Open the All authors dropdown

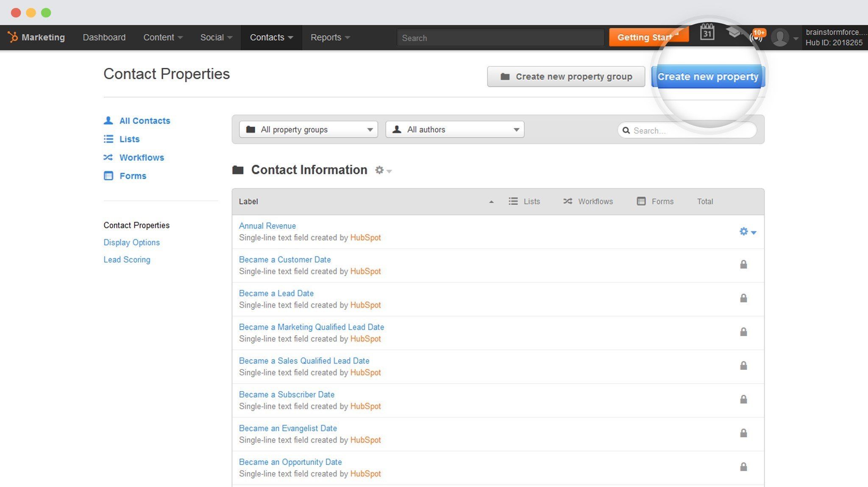(455, 129)
